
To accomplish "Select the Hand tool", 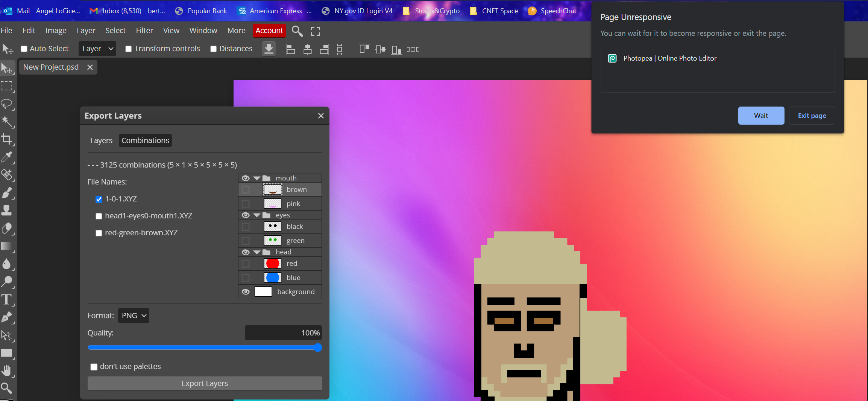I will tap(7, 371).
